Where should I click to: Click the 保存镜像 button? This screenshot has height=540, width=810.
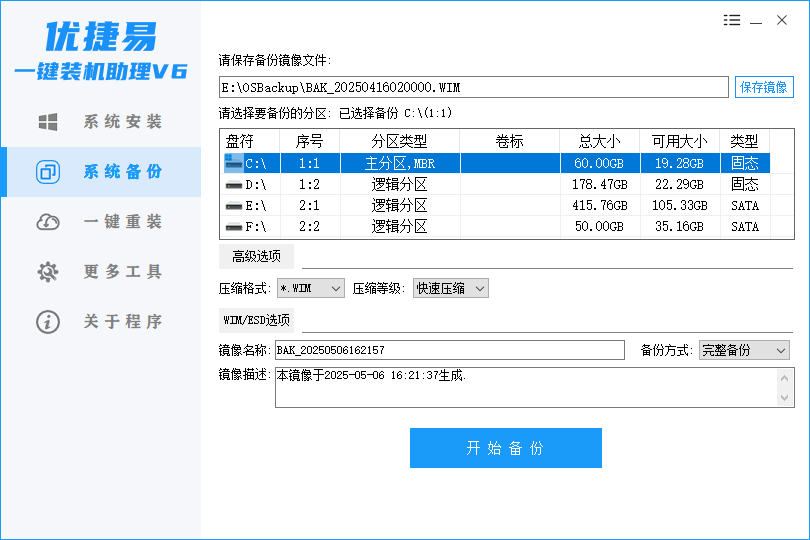coord(764,88)
